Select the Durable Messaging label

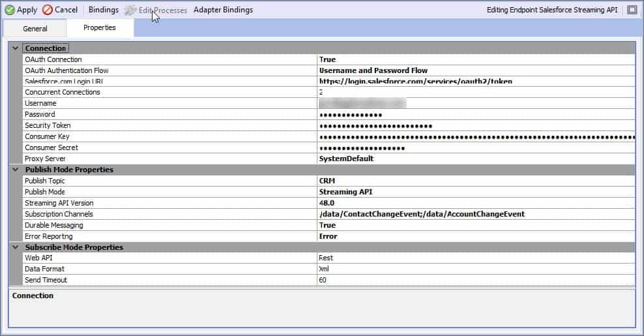coord(54,225)
